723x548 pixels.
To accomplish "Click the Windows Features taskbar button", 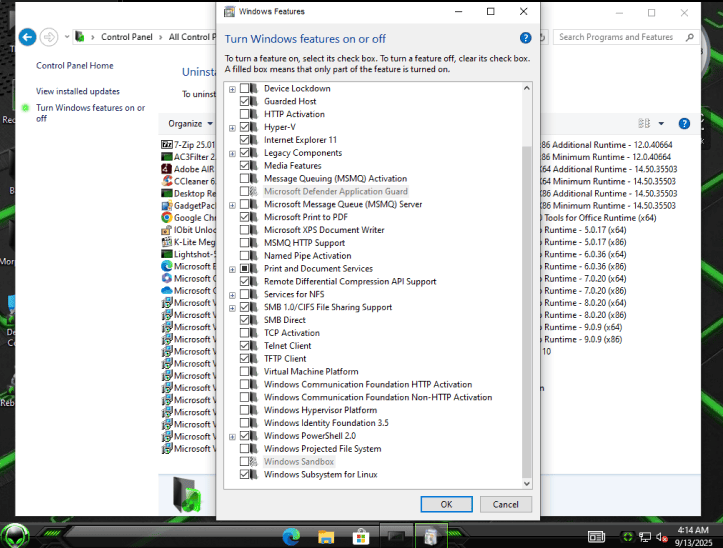I will (431, 536).
